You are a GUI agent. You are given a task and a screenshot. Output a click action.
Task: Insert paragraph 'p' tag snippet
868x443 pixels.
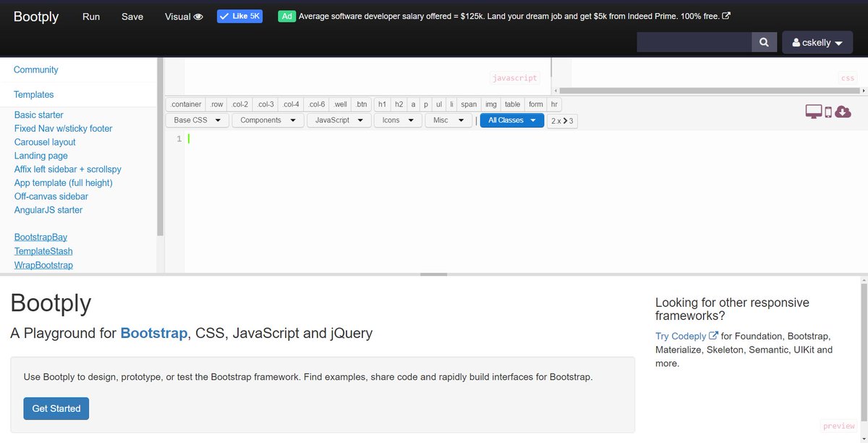point(425,104)
